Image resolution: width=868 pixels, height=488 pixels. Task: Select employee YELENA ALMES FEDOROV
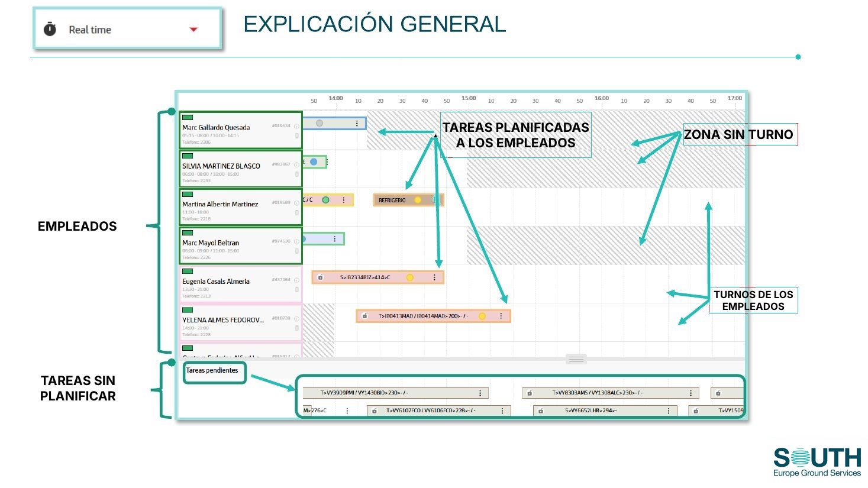point(240,322)
